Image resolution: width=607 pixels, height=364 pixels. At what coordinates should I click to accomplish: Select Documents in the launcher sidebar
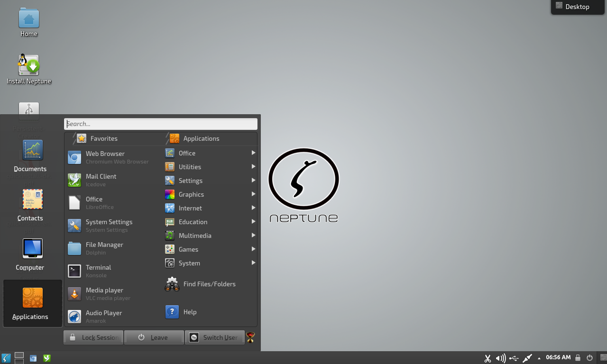coord(32,156)
